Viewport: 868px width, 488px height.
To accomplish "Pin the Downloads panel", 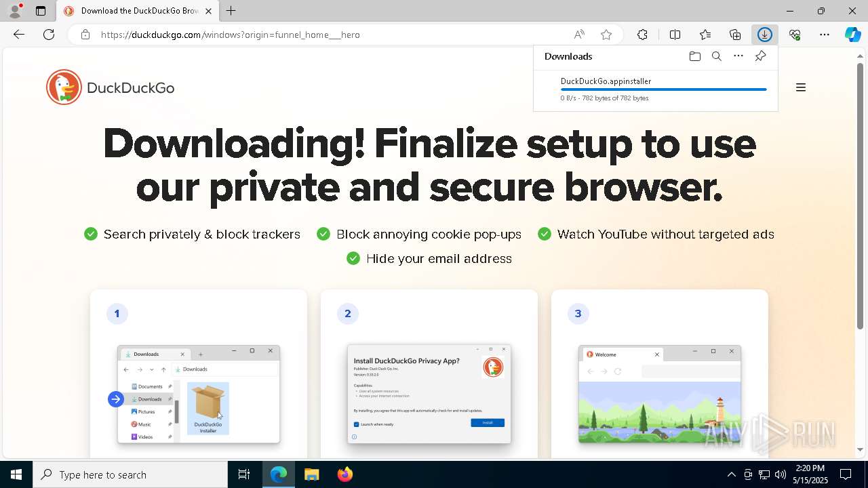I will (x=760, y=56).
